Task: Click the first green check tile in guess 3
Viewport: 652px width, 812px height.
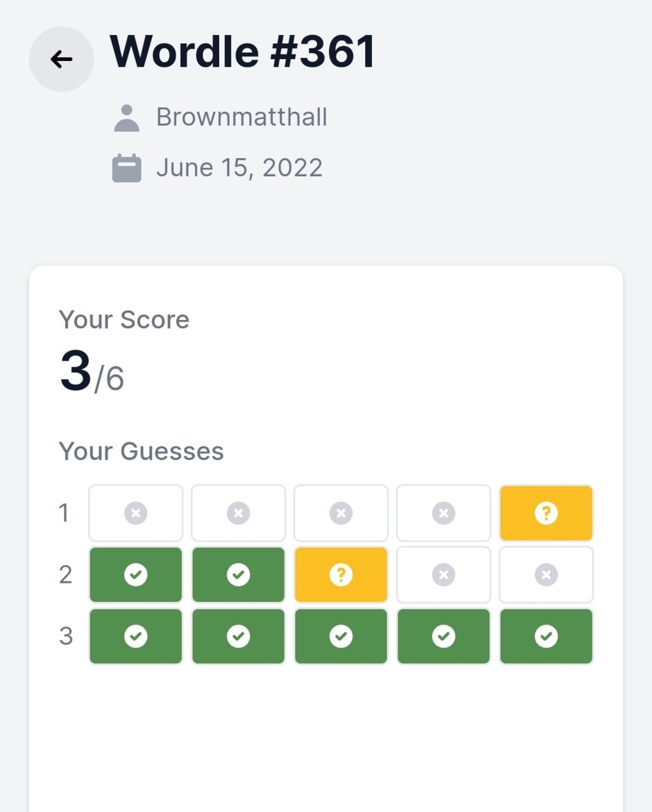Action: click(x=136, y=636)
